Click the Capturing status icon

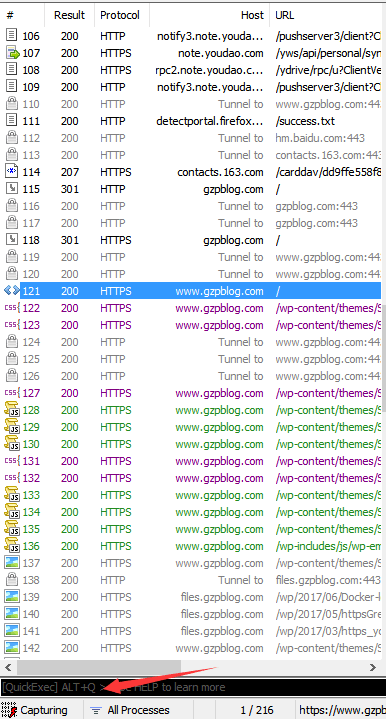coord(9,710)
